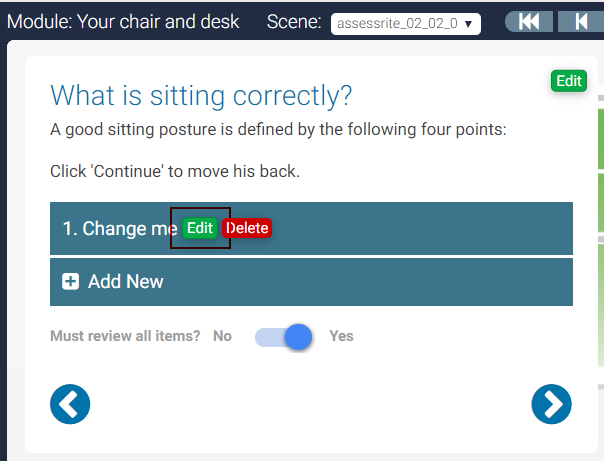
Task: Click the 'Must review all items?' label
Action: (125, 337)
